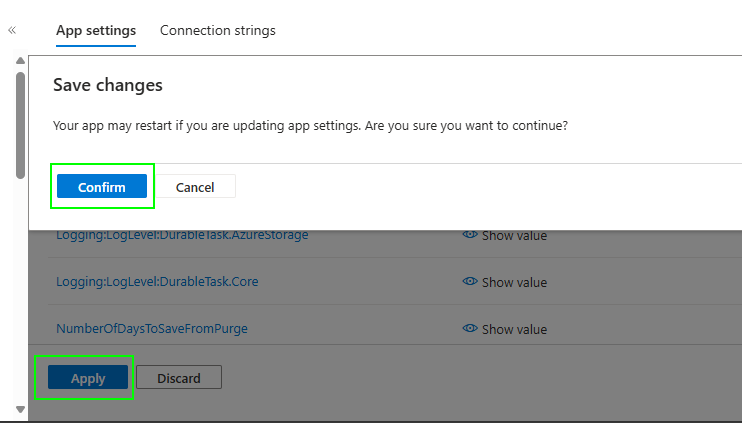
Task: Switch to the Connection strings tab
Action: click(217, 30)
